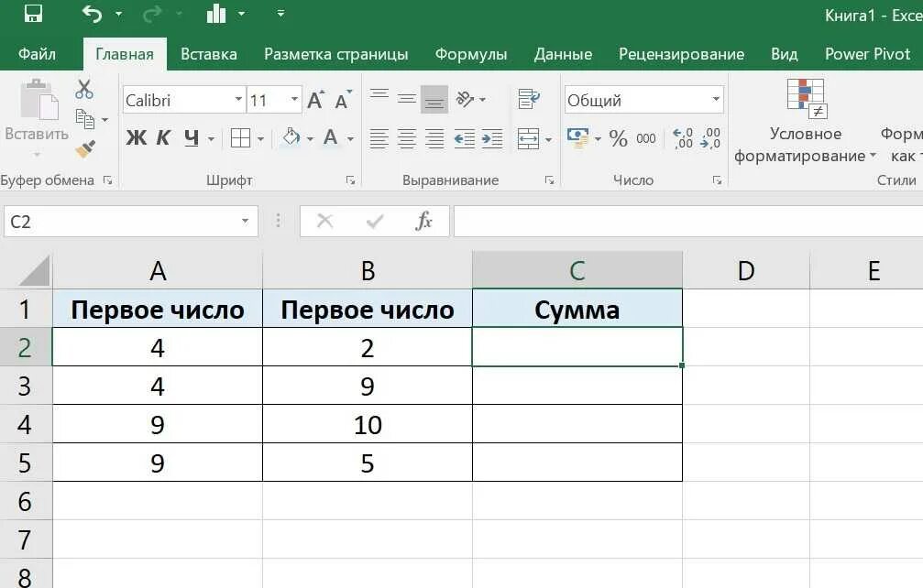Copy selection with the copy icon

pyautogui.click(x=85, y=119)
